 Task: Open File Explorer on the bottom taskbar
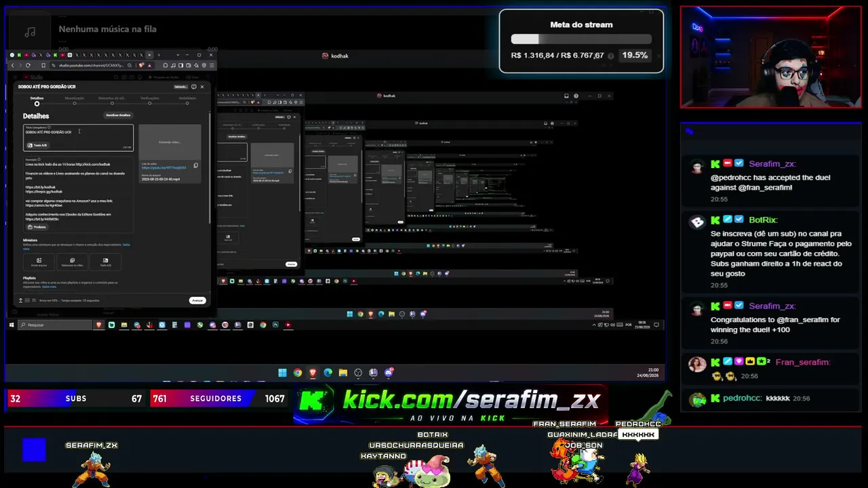(x=343, y=372)
